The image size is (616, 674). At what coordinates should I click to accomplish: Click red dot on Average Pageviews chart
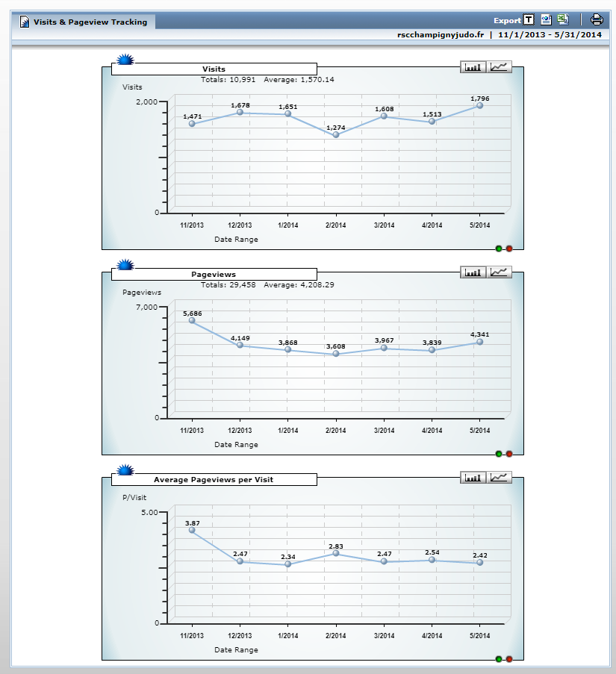[x=509, y=659]
